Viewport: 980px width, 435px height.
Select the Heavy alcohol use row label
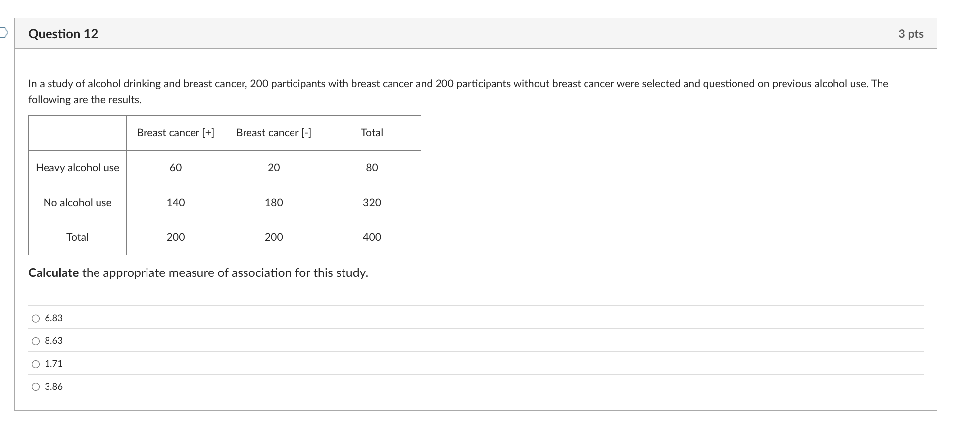coord(77,168)
